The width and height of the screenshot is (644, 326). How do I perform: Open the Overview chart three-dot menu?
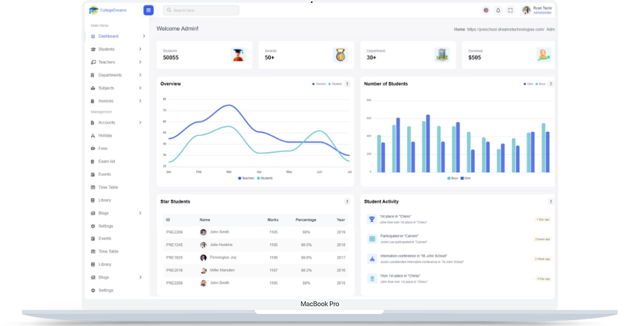(347, 84)
